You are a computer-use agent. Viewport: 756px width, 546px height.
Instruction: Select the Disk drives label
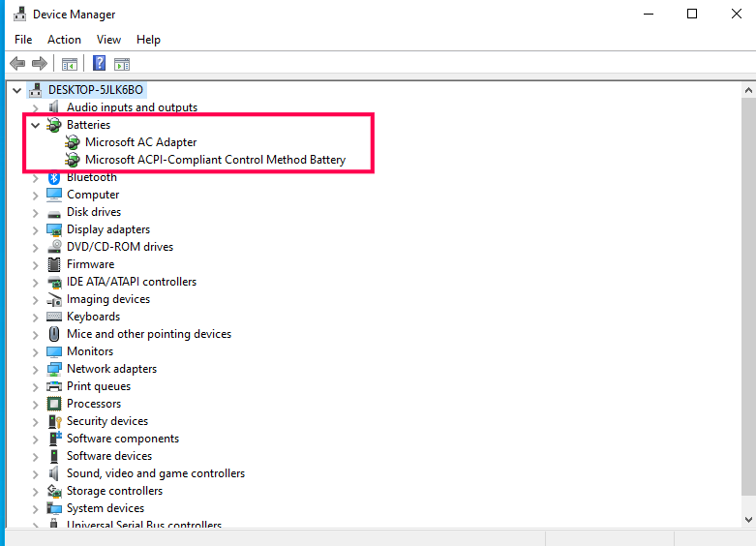[x=94, y=212]
